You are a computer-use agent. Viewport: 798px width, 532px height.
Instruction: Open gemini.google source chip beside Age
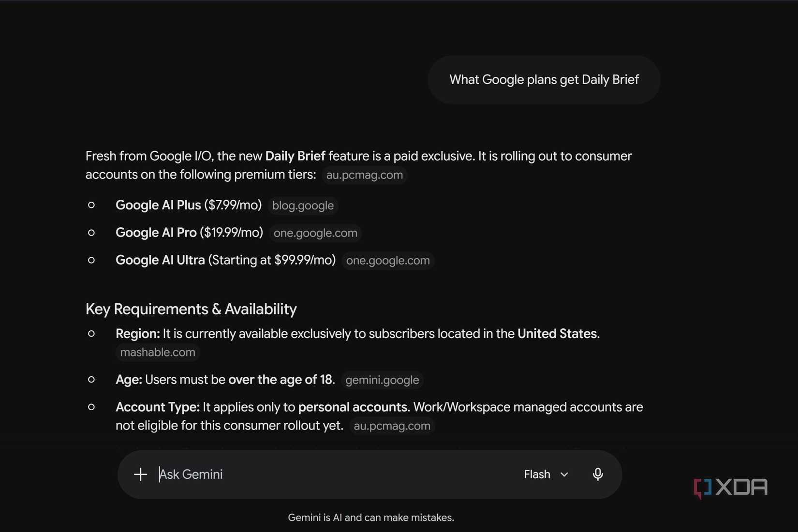pos(382,380)
